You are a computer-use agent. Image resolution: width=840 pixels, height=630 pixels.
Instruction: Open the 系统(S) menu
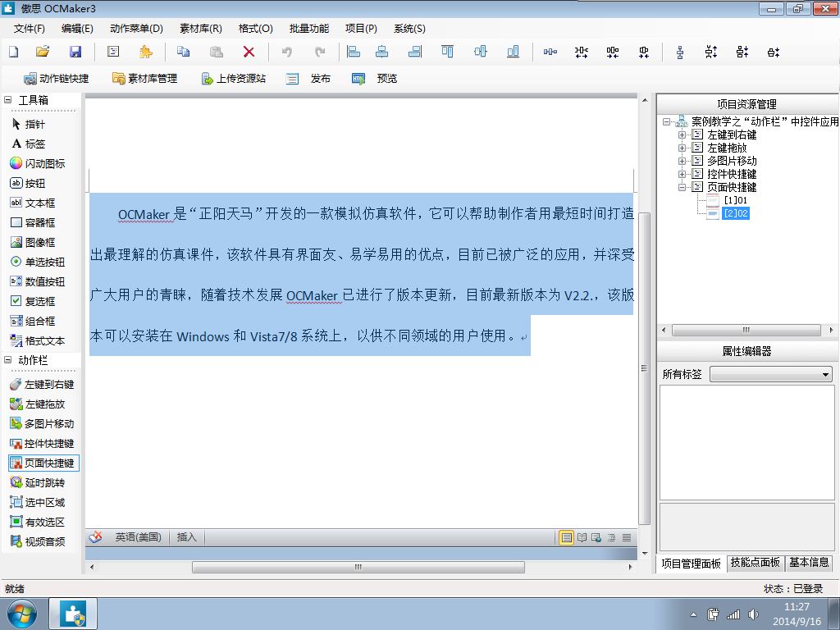[x=409, y=29]
